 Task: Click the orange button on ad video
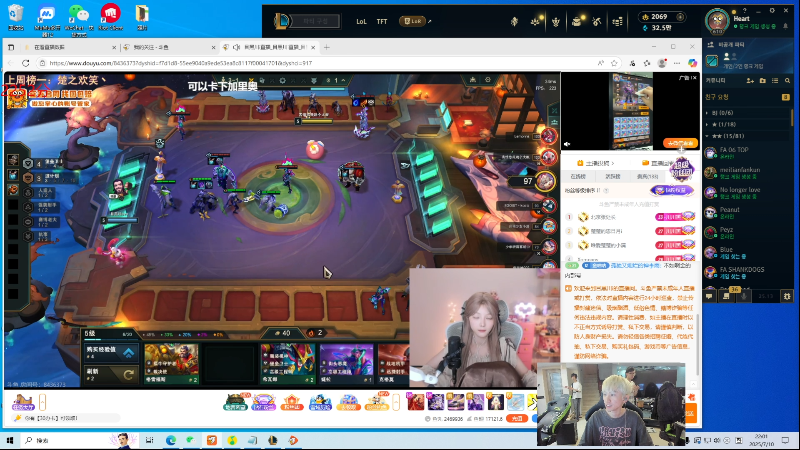pos(680,143)
